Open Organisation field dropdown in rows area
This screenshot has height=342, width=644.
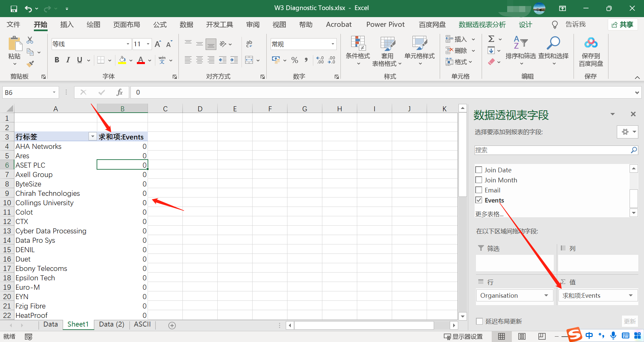coord(546,295)
